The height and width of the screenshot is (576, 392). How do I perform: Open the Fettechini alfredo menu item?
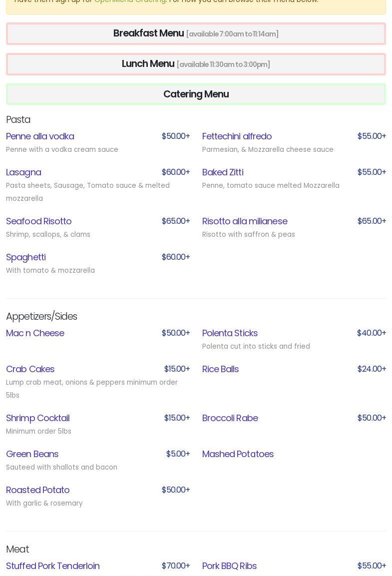tap(237, 136)
